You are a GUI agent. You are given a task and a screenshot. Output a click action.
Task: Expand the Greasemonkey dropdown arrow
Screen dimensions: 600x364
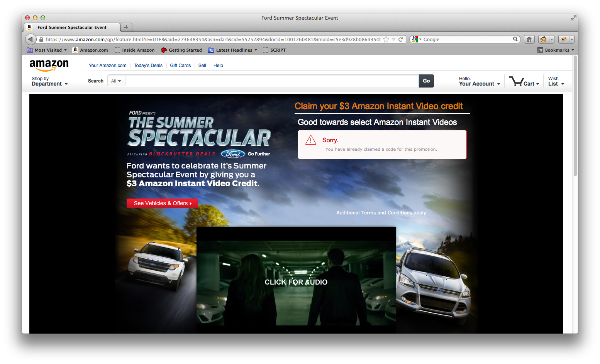[x=551, y=39]
